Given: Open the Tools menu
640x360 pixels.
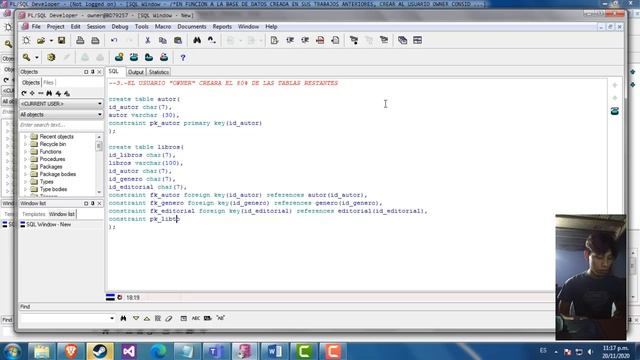Looking at the screenshot, I should [142, 27].
